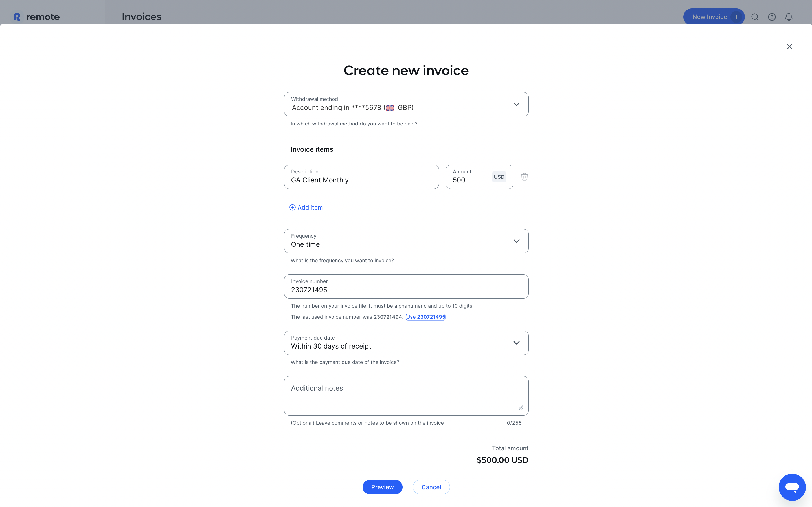Click the Preview button
812x507 pixels.
pos(382,487)
